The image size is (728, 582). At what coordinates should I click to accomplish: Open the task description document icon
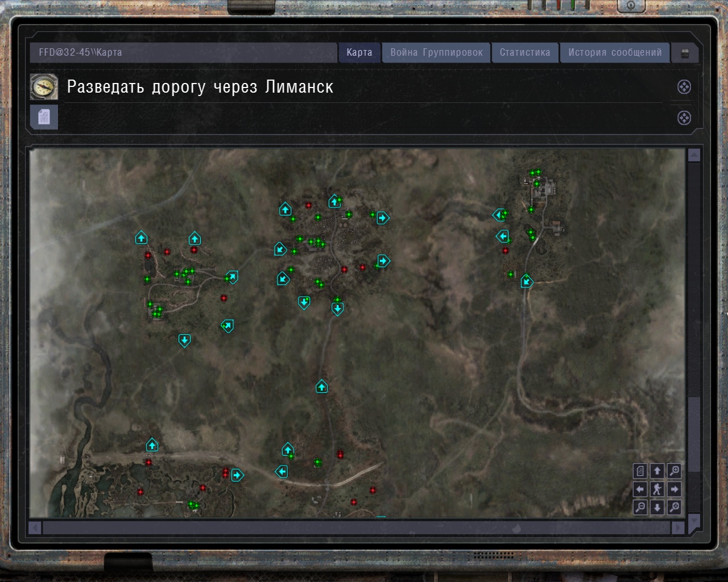pyautogui.click(x=44, y=117)
